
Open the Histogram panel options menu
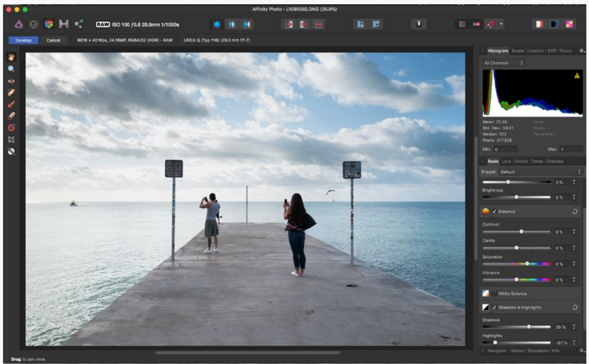pos(582,51)
